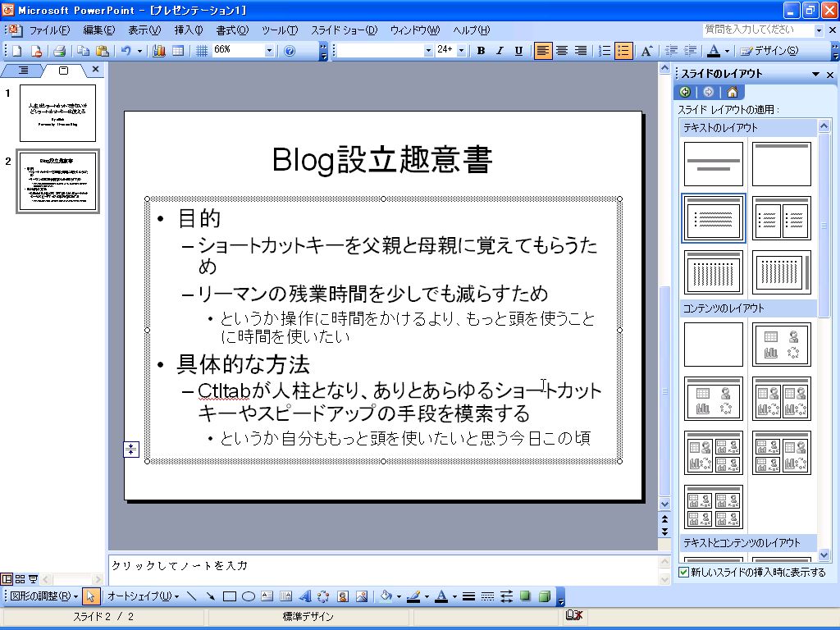Apply 3-D style to the shape
Screen dimensions: 840x630
click(545, 596)
